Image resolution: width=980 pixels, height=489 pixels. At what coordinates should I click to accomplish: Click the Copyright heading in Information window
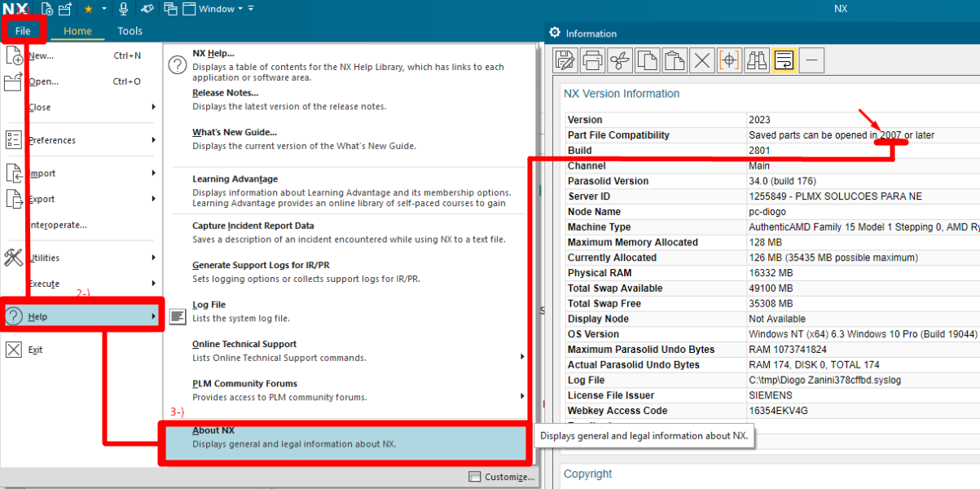point(588,474)
